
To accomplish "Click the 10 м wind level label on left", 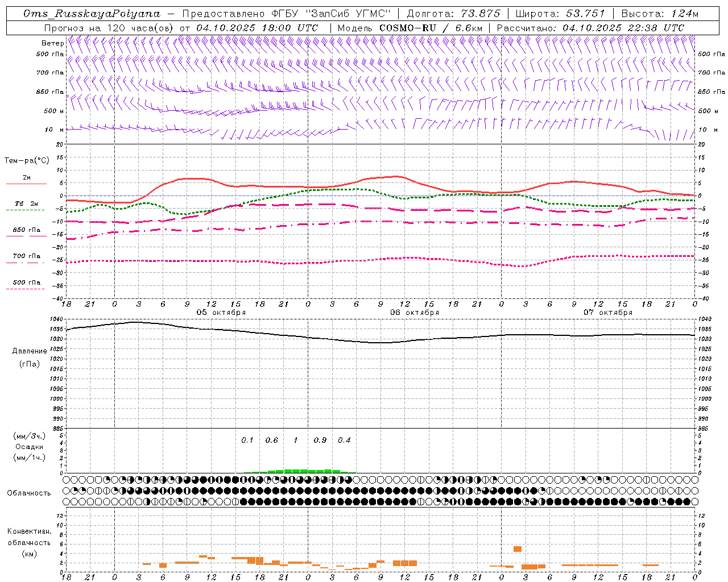I will coord(55,130).
